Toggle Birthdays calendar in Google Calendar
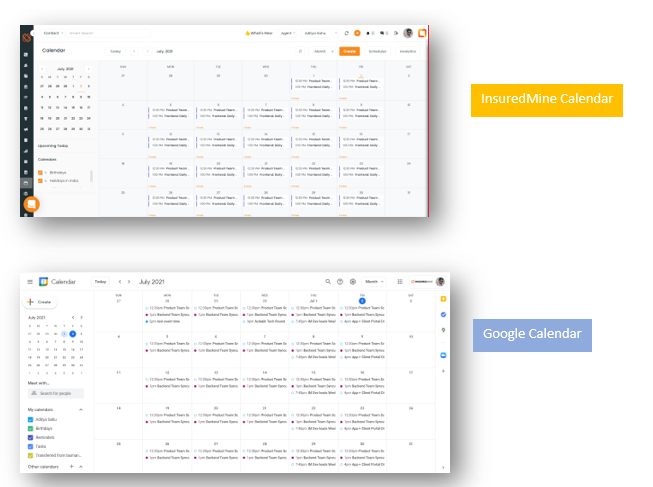 click(30, 428)
